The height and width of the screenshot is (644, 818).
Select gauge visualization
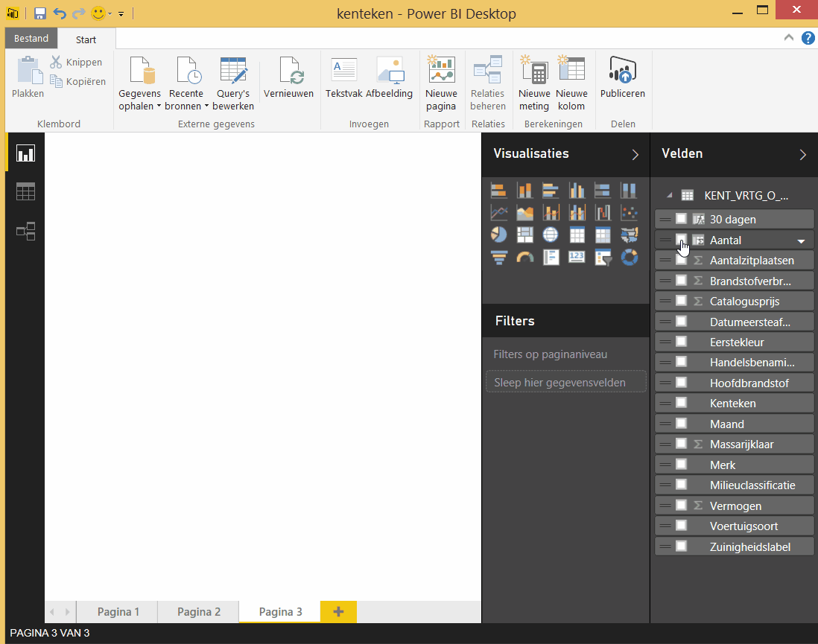click(524, 257)
